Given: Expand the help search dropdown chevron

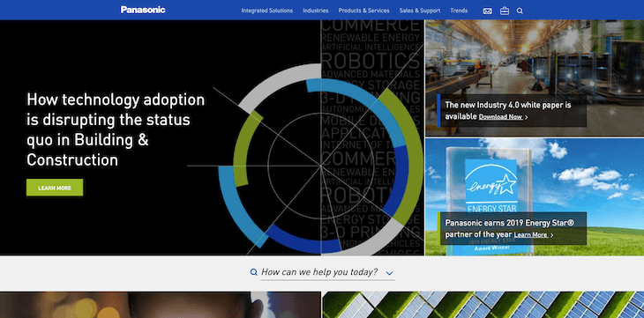Looking at the screenshot, I should (x=390, y=273).
